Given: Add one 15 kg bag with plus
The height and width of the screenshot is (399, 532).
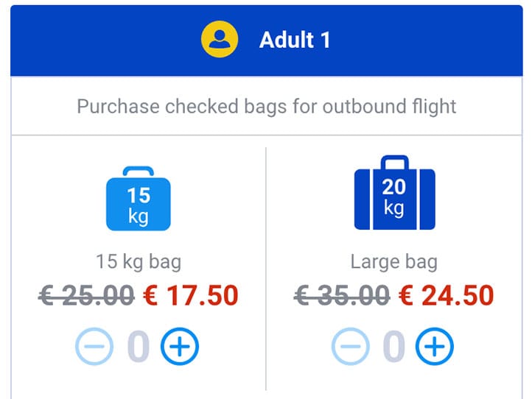Looking at the screenshot, I should (x=180, y=346).
